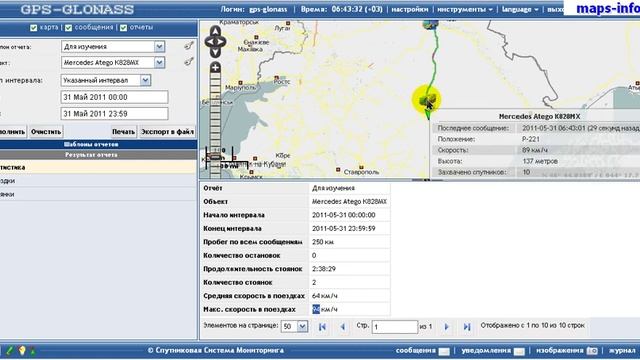Go to previous page of report results
The width and height of the screenshot is (640, 360).
coord(342,327)
